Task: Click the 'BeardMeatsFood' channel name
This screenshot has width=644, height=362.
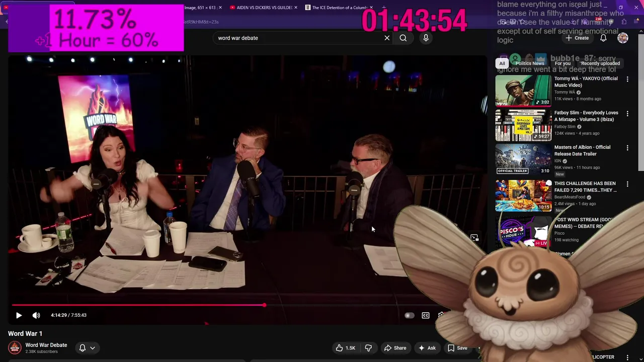Action: 570,197
